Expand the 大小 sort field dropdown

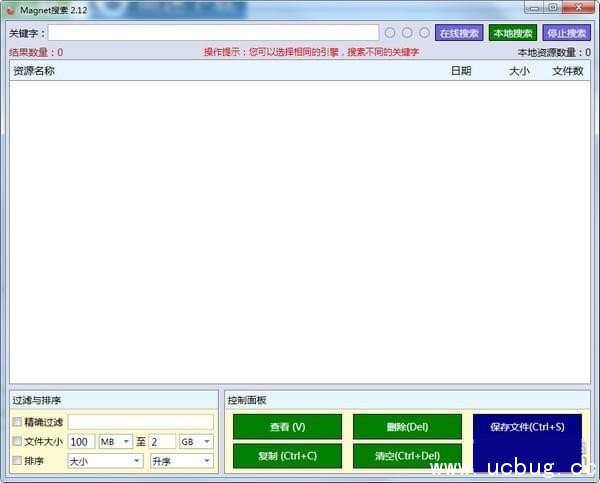99,461
